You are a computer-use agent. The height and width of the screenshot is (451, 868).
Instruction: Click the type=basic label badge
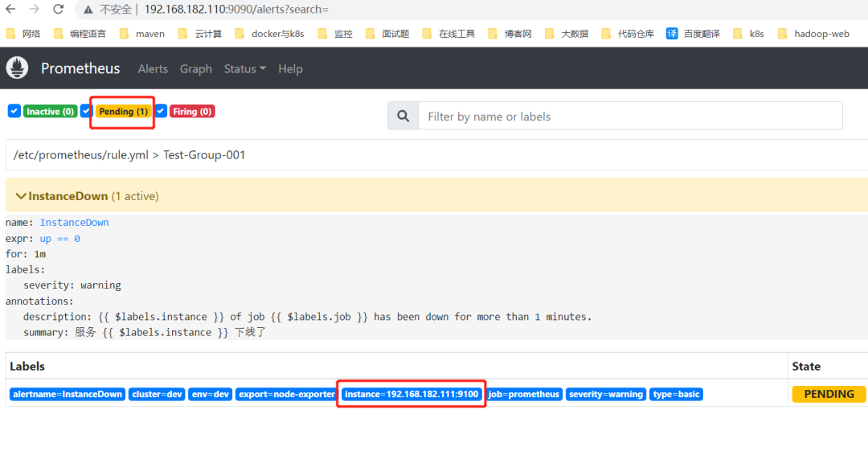(x=676, y=394)
